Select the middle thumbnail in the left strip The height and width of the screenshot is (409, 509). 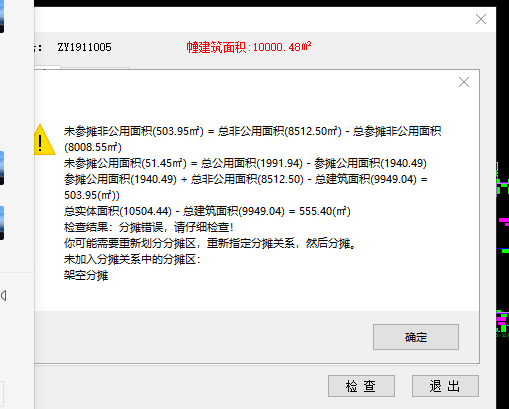pos(2,168)
